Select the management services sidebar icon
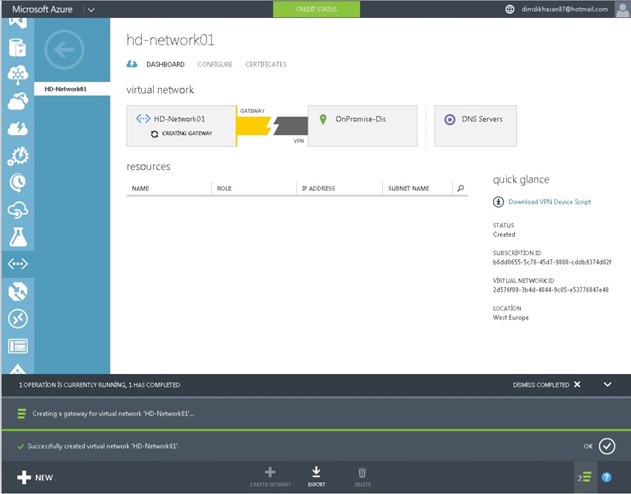Viewport: 631px width, 494px height. [x=18, y=346]
